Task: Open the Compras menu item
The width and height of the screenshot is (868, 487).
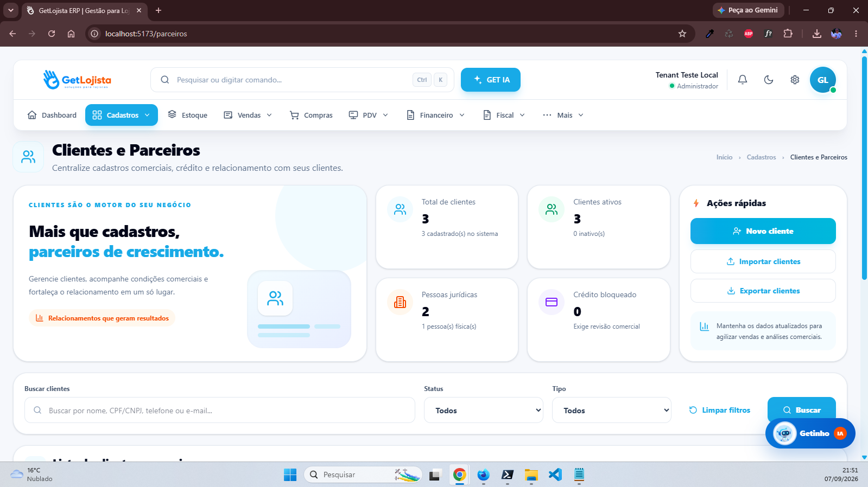Action: [312, 115]
